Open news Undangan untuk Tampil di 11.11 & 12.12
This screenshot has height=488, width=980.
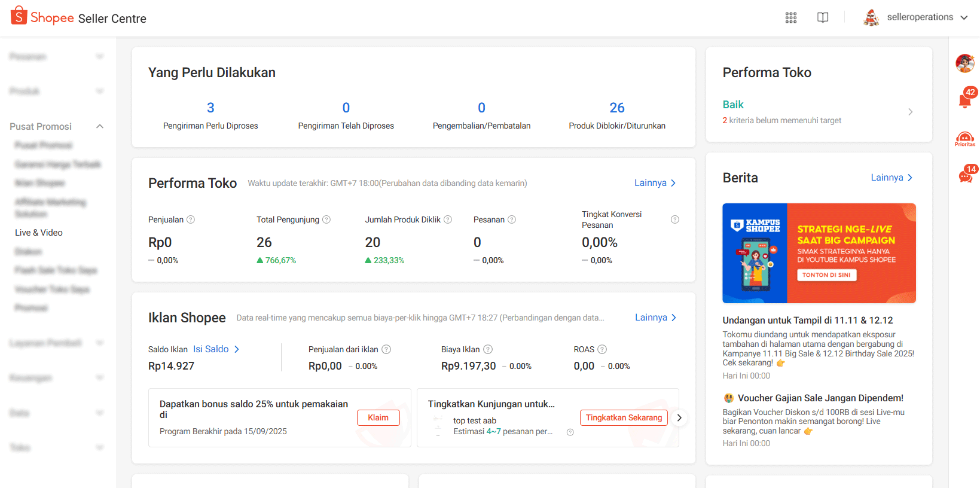click(808, 321)
